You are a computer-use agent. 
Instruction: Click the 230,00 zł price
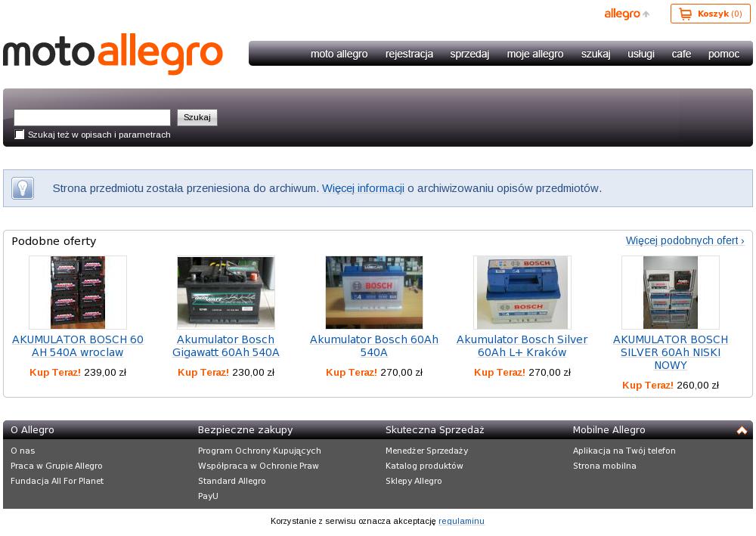tap(253, 373)
